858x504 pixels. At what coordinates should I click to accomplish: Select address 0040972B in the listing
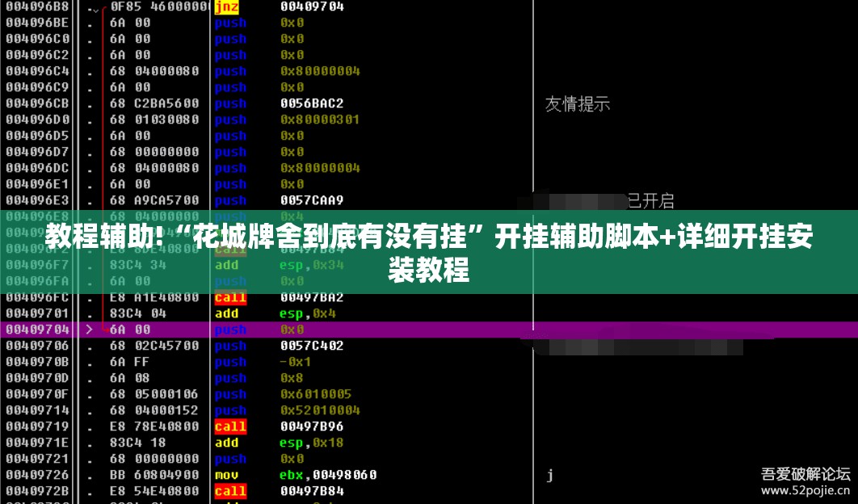pyautogui.click(x=38, y=491)
